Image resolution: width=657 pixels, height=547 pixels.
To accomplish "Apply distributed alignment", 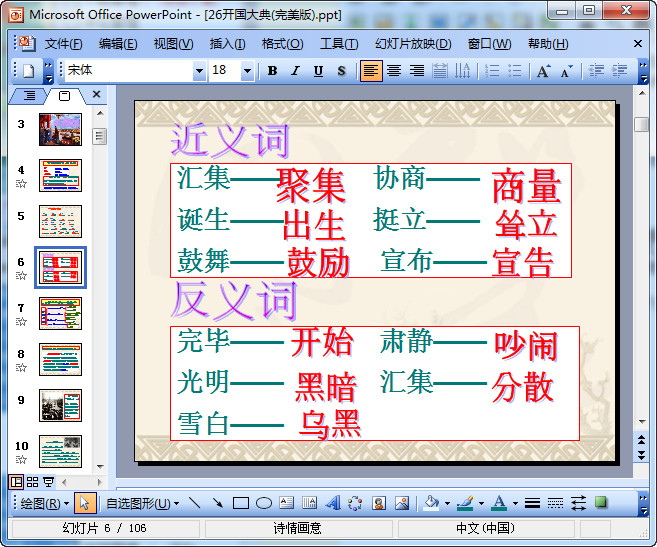I will pos(440,70).
